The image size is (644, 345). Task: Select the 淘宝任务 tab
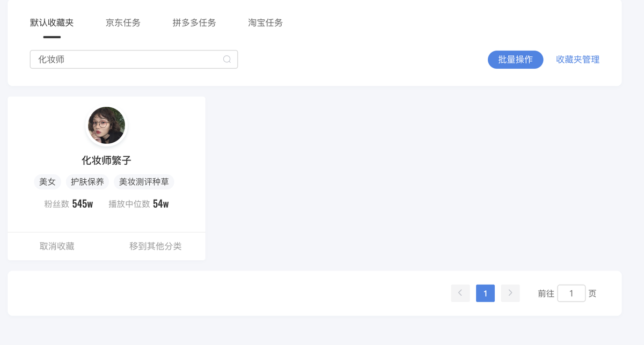click(x=265, y=23)
